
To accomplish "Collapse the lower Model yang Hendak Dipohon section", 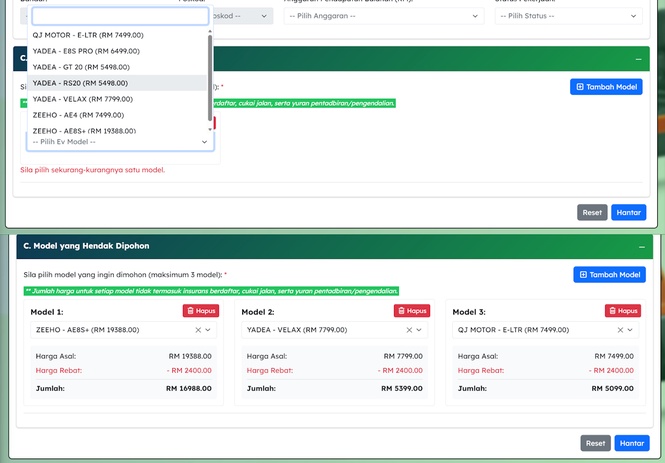I will (x=642, y=247).
